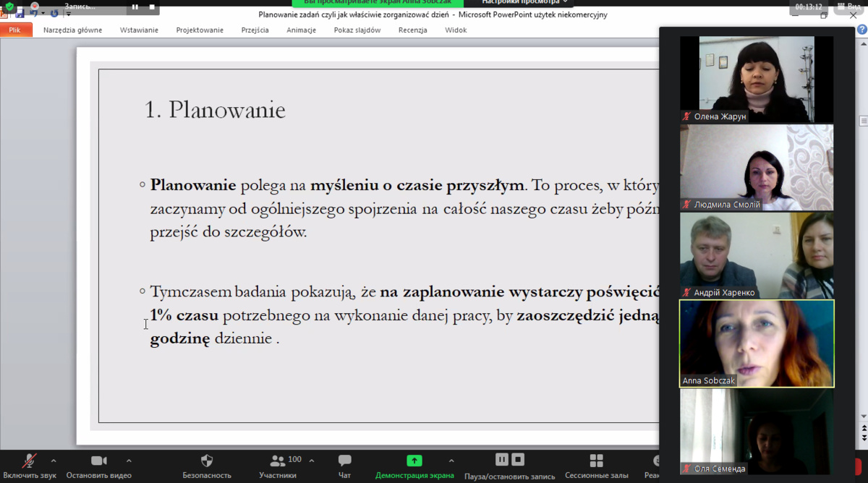Click word godzinę in slide text
This screenshot has height=483, width=868.
179,339
